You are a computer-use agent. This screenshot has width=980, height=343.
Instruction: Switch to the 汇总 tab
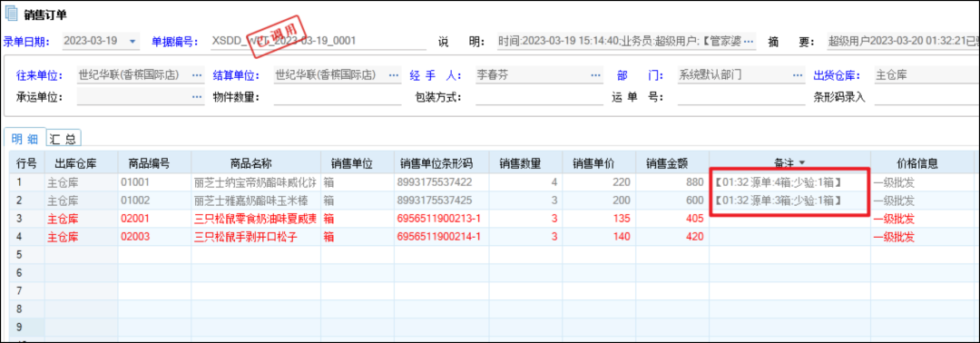(x=64, y=139)
